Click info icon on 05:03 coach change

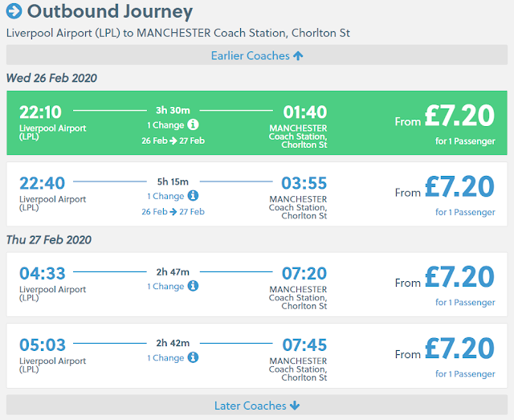tap(193, 357)
